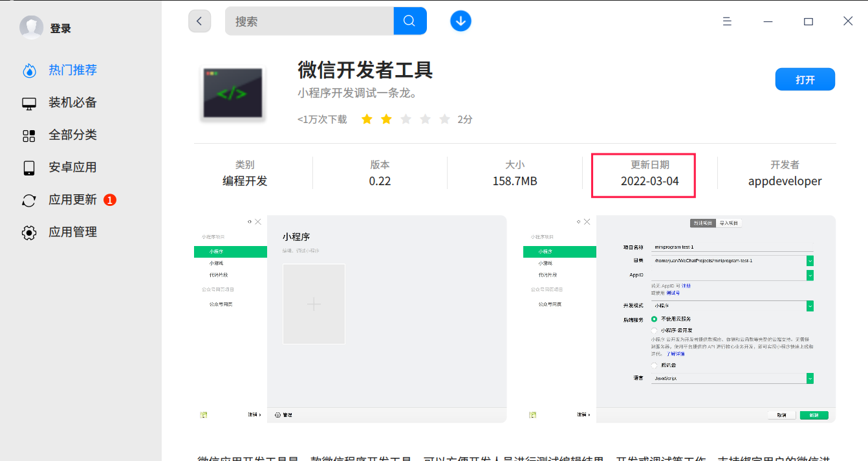Image resolution: width=868 pixels, height=461 pixels.
Task: Click the 安卓应用 phone icon
Action: pyautogui.click(x=29, y=168)
